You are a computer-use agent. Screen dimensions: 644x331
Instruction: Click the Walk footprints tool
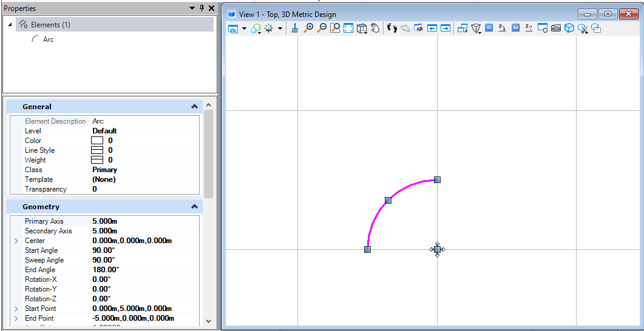(392, 28)
